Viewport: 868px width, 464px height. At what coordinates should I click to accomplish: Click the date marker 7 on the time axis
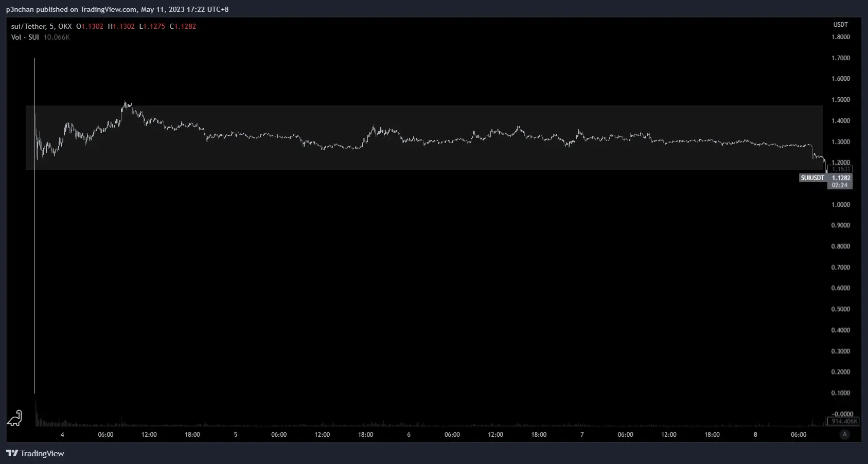pos(582,435)
